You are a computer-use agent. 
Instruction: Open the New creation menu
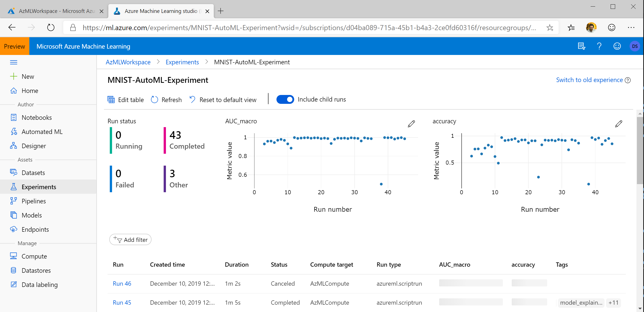[x=28, y=76]
